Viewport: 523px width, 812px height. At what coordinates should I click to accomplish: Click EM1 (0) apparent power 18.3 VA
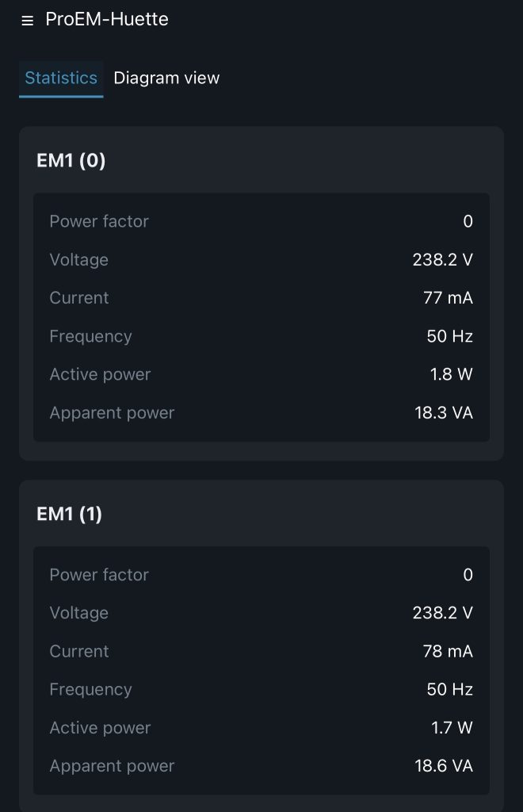point(444,412)
